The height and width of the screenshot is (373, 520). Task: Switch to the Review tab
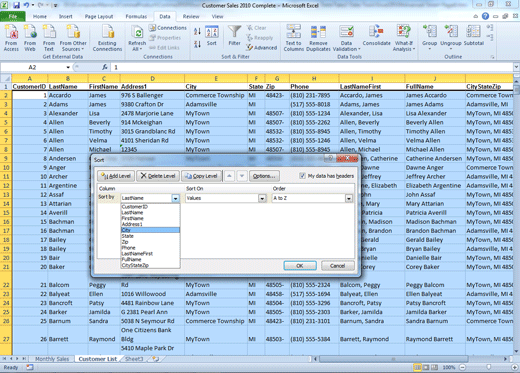pyautogui.click(x=191, y=16)
